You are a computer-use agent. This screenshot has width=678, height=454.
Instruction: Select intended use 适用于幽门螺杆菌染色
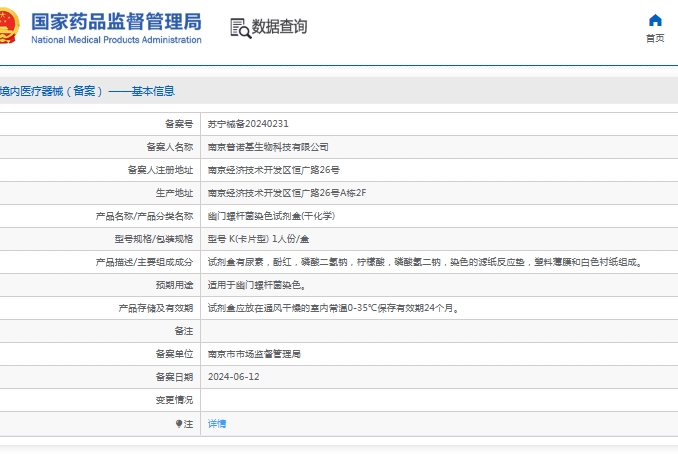(257, 285)
